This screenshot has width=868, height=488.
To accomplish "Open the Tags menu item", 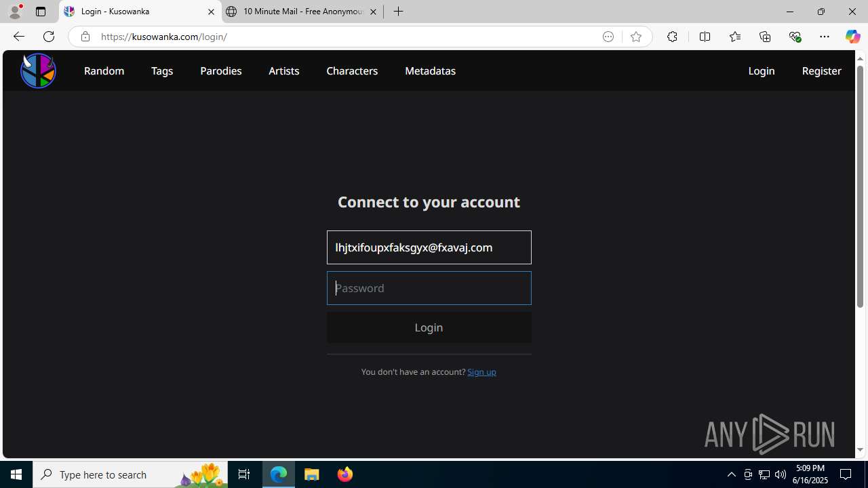I will (162, 70).
